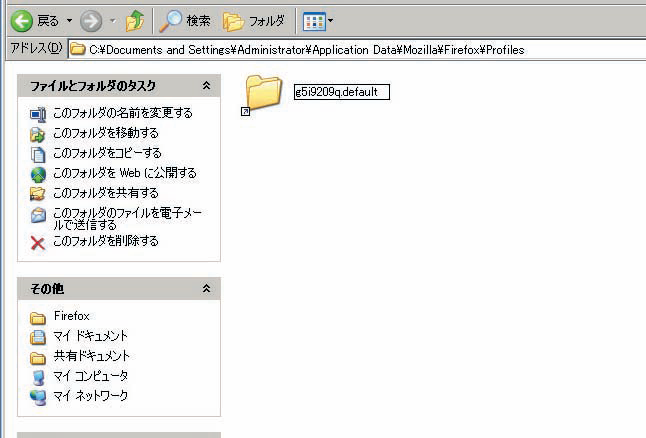This screenshot has width=646, height=438.
Task: Click the grayed Forward arrow button
Action: point(91,21)
